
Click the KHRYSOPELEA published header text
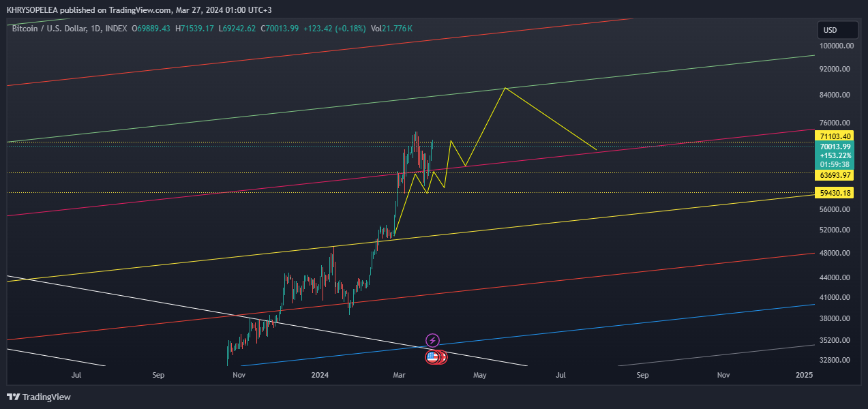(140, 10)
